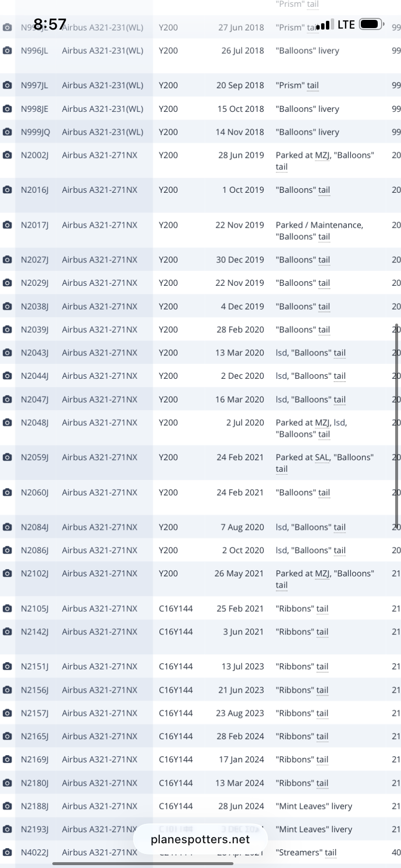
Task: Click the 'tail' term in the N2165J Ribbons remark
Action: click(x=322, y=736)
